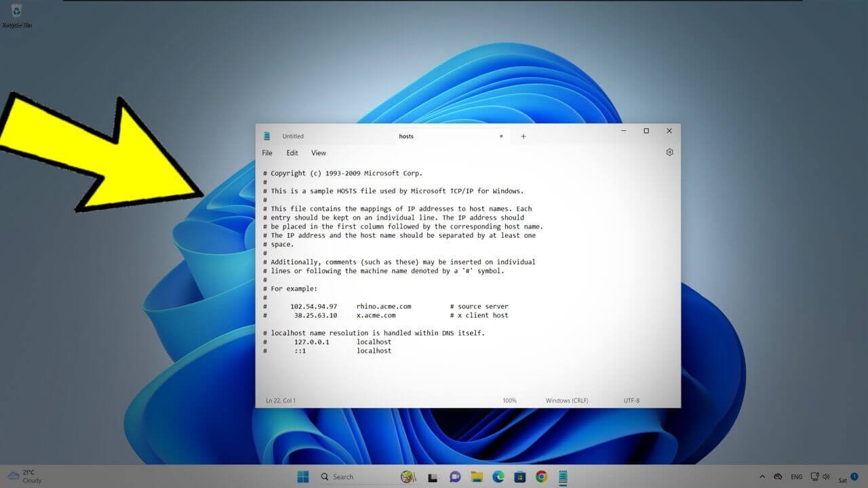Screen dimensions: 868x488
Task: Click the volume speaker tray icon
Action: pyautogui.click(x=826, y=477)
